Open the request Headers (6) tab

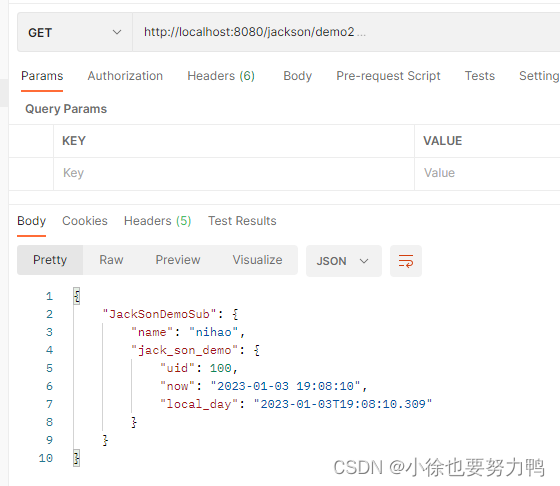pos(221,76)
